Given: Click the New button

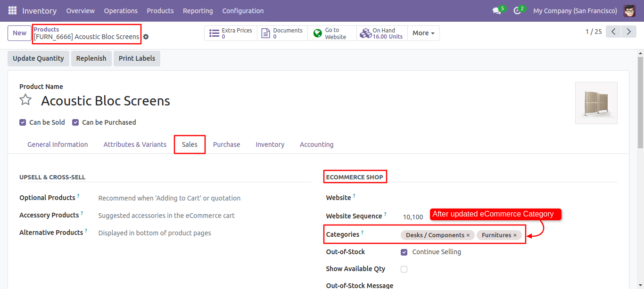Looking at the screenshot, I should point(19,33).
